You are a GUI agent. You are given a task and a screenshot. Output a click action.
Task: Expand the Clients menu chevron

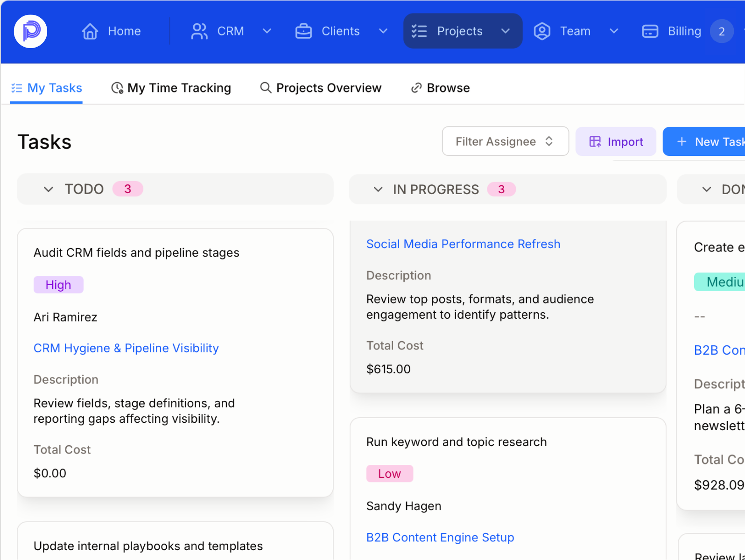pyautogui.click(x=383, y=31)
